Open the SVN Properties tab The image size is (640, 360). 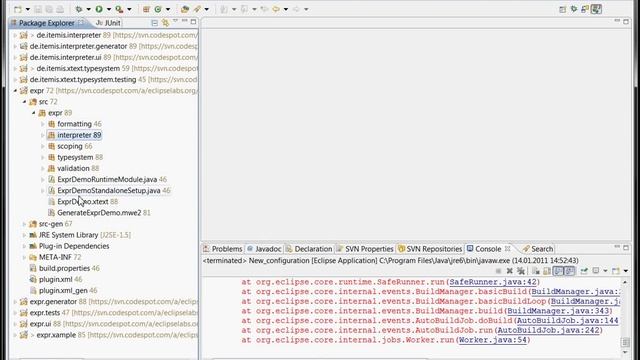[x=365, y=249]
